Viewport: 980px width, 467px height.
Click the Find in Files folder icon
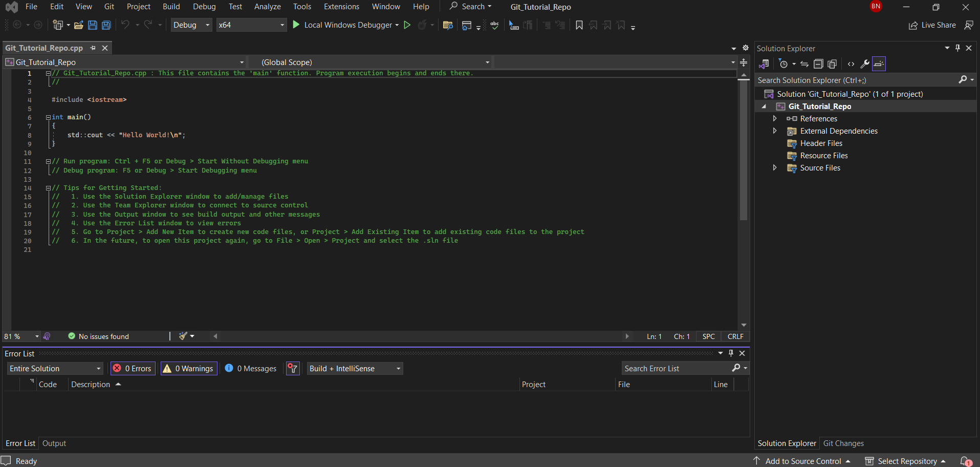click(448, 25)
